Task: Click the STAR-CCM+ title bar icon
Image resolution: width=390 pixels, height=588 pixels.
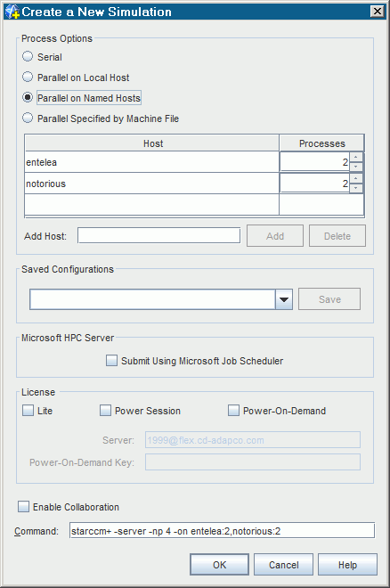Action: tap(12, 12)
